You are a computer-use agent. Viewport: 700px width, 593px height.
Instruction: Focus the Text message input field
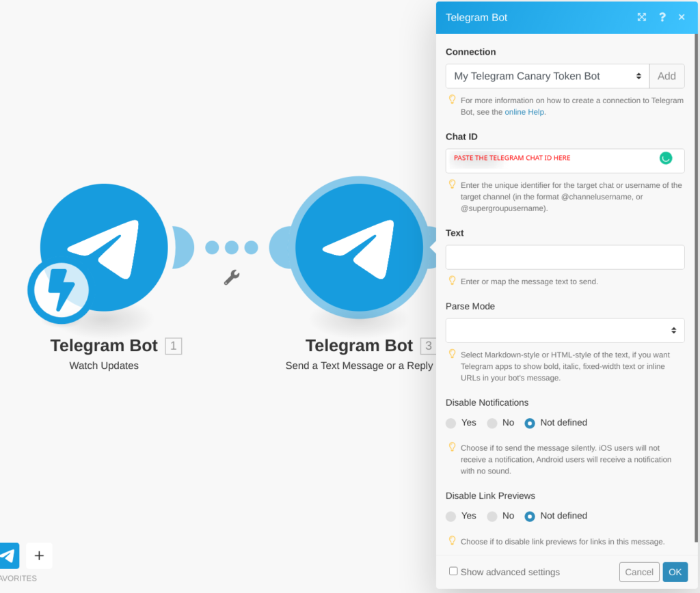(x=565, y=257)
